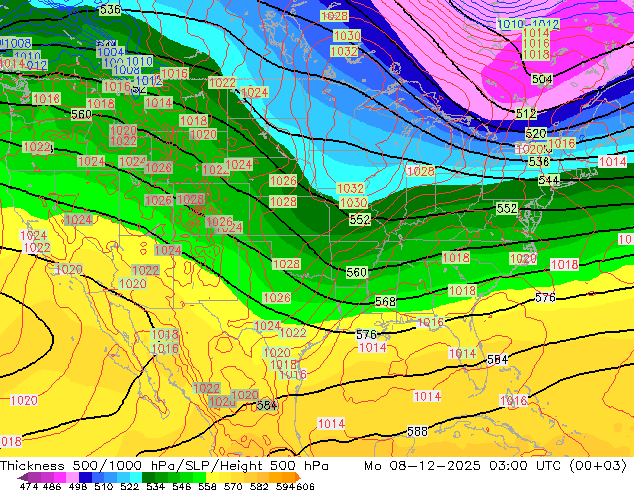Select legend value 582

tap(259, 486)
